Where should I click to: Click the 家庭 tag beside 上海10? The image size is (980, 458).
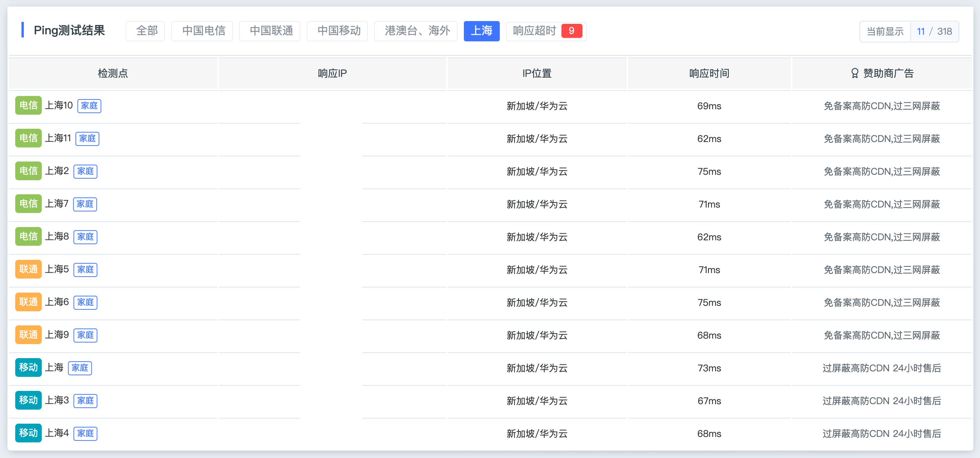pos(89,106)
